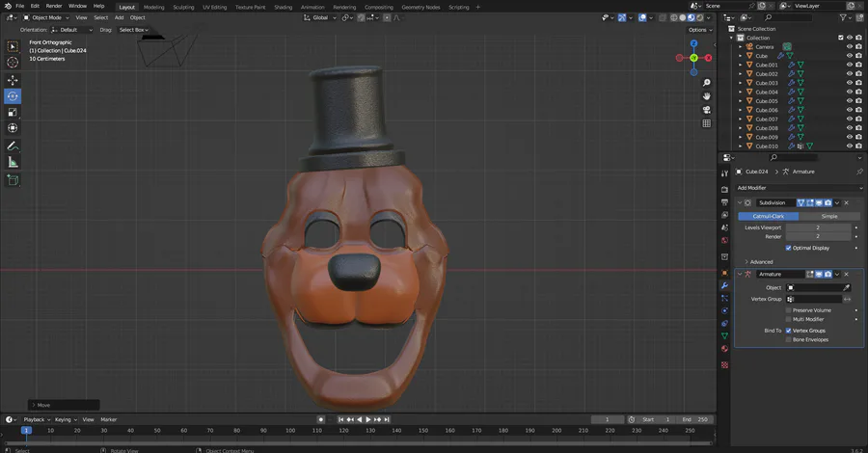Uncheck the Collection exclude checkbox
Viewport: 868px width, 453px height.
[x=841, y=38]
